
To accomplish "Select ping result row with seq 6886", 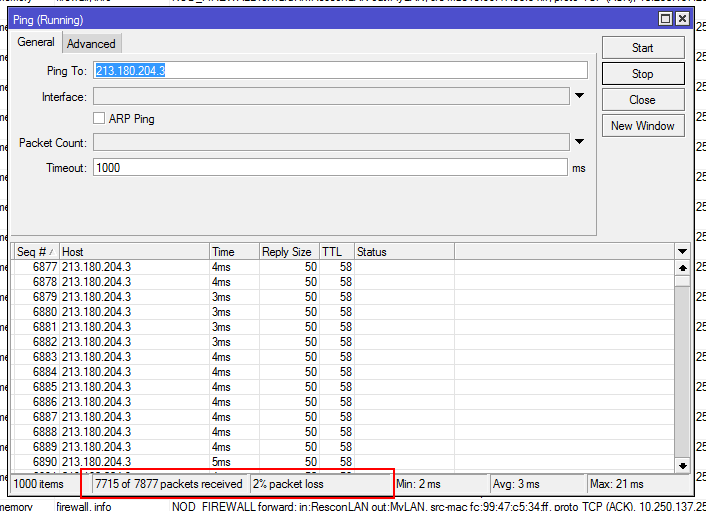I will coord(344,402).
